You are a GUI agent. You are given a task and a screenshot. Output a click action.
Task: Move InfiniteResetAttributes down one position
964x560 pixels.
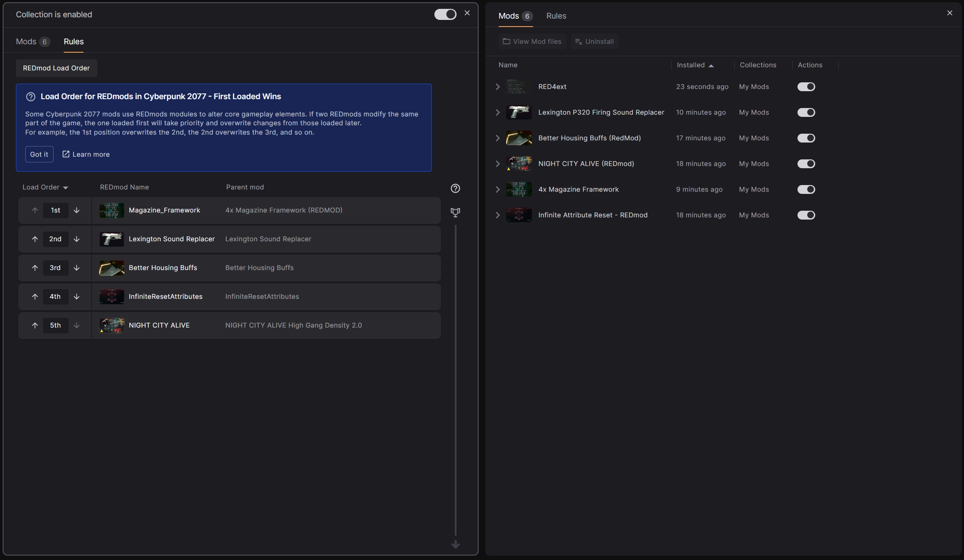click(x=77, y=297)
